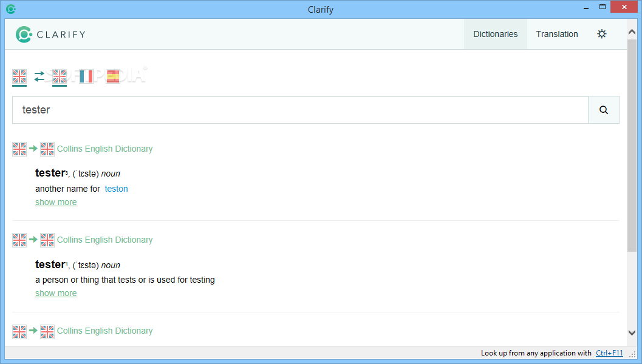The width and height of the screenshot is (642, 364).
Task: Click the search field containing "tester"
Action: (300, 110)
